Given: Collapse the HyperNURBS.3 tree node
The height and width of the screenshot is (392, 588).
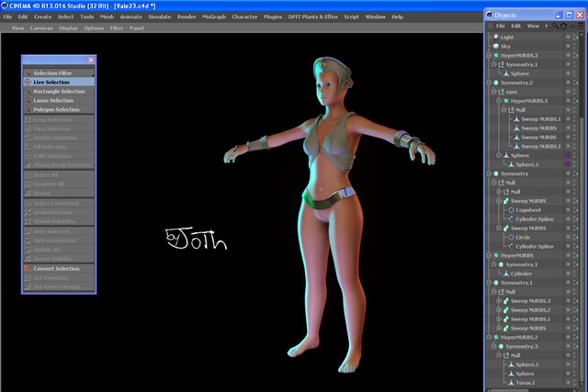Looking at the screenshot, I should (x=489, y=55).
